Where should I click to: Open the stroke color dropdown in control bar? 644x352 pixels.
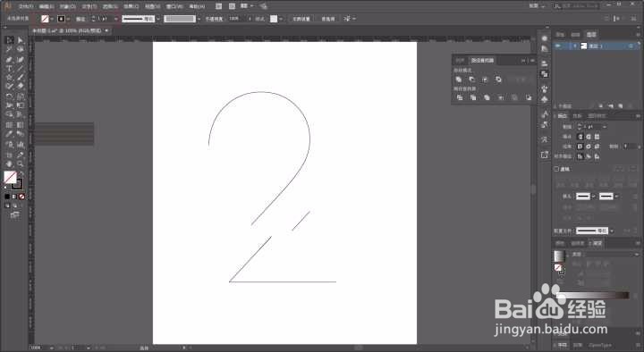point(68,19)
